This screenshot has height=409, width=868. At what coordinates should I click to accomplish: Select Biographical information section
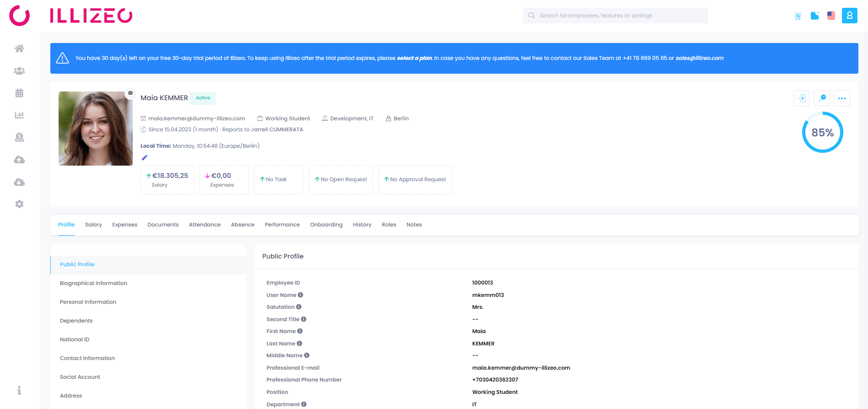click(x=148, y=283)
